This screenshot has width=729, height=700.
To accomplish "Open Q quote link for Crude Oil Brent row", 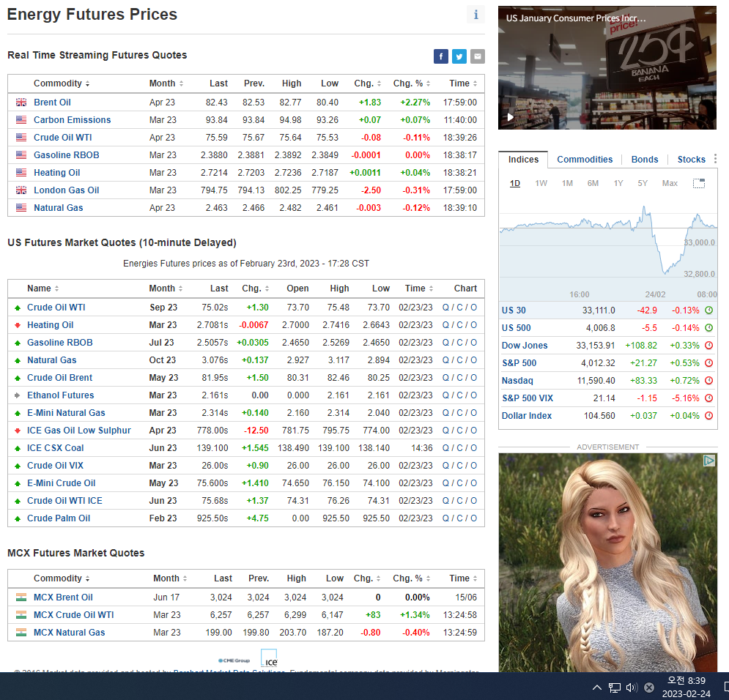I will [x=445, y=378].
